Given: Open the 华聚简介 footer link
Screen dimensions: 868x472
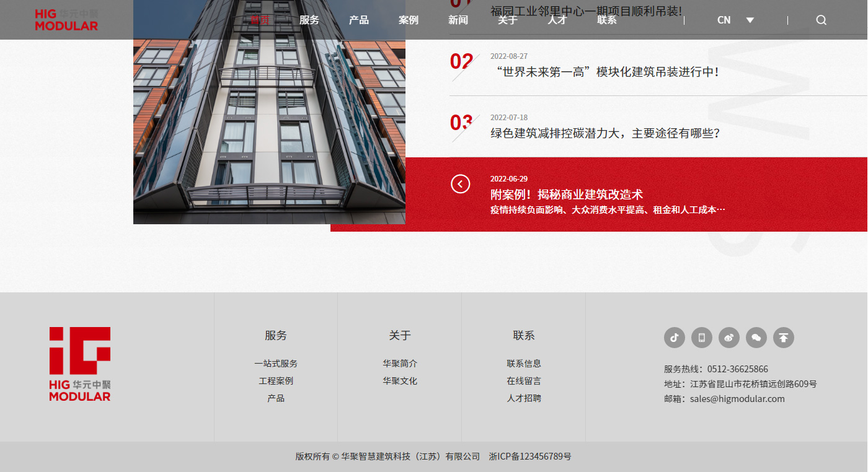Looking at the screenshot, I should 399,364.
